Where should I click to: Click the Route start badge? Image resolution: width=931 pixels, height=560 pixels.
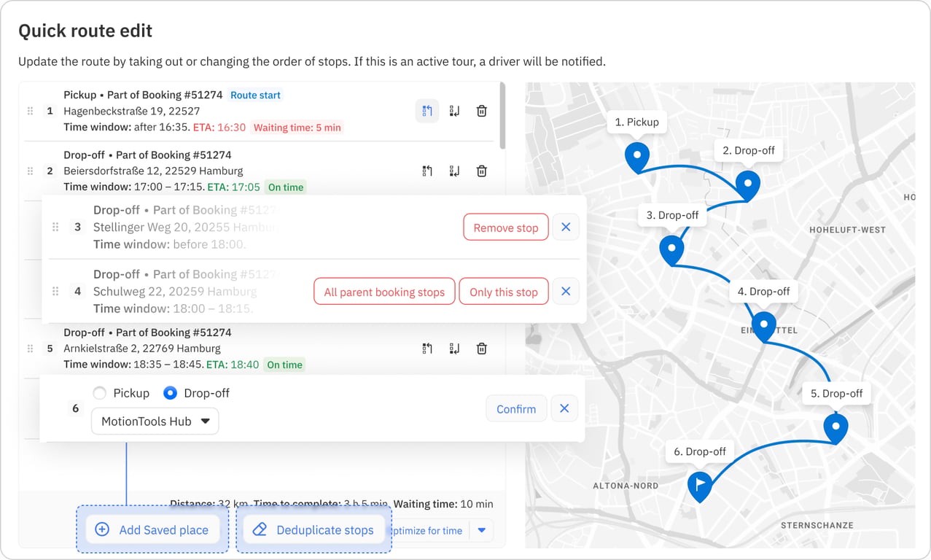point(255,95)
